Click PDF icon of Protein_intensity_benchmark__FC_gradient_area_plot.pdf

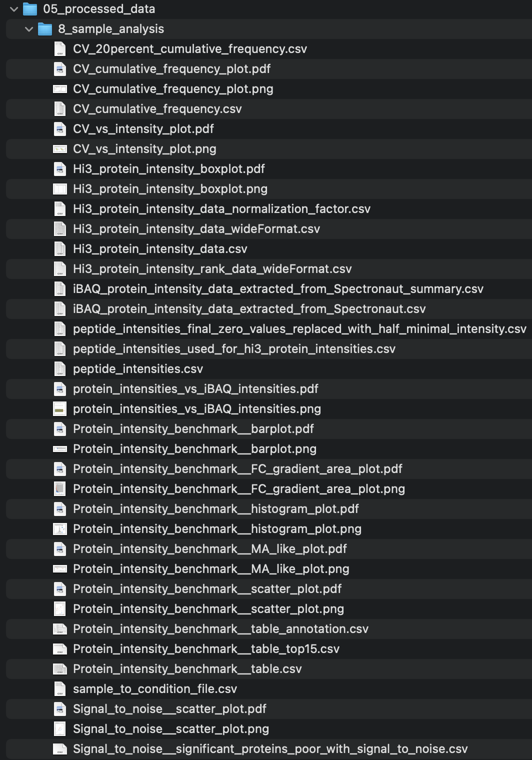click(x=60, y=469)
